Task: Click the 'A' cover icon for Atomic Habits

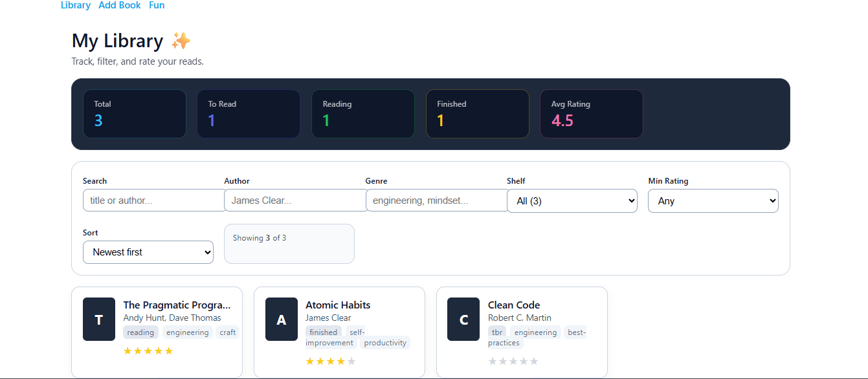Action: [x=282, y=319]
